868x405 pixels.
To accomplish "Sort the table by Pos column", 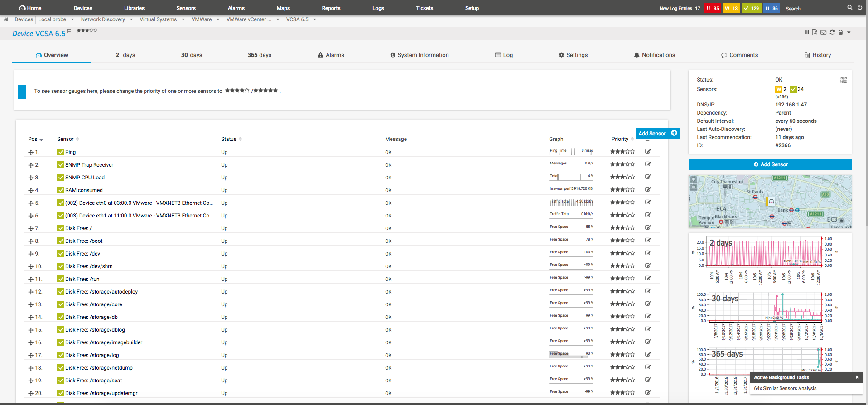I will (x=35, y=139).
